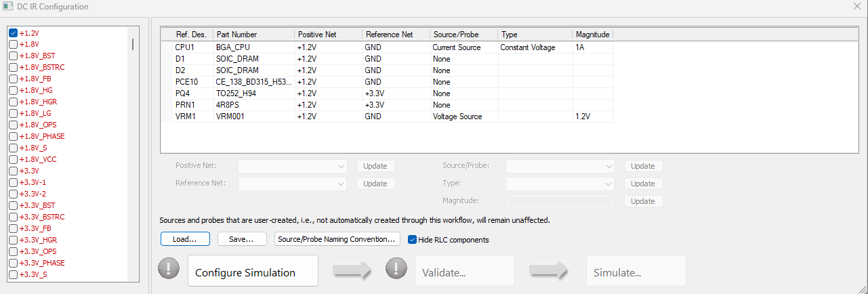
Task: Click the DC IR Configuration window icon
Action: 7,6
